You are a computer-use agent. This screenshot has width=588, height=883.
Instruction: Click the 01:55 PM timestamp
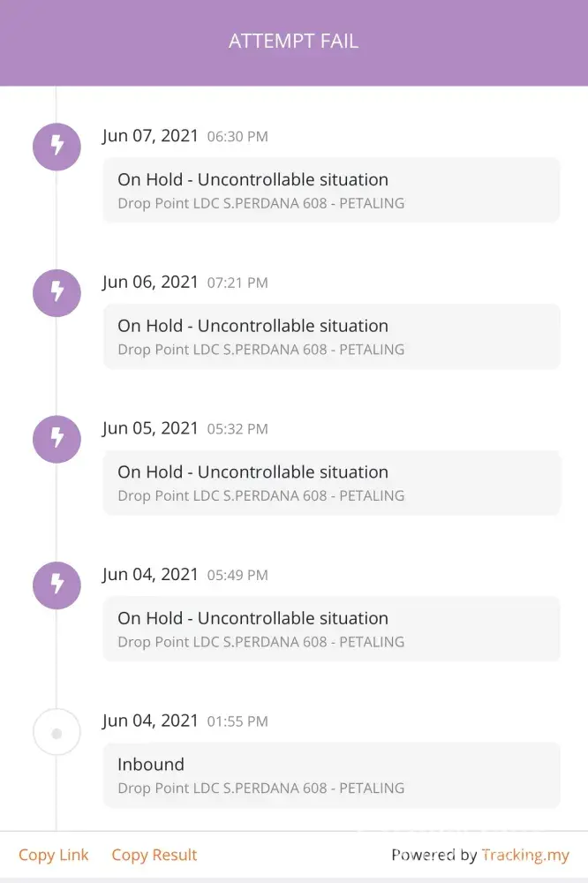(237, 721)
